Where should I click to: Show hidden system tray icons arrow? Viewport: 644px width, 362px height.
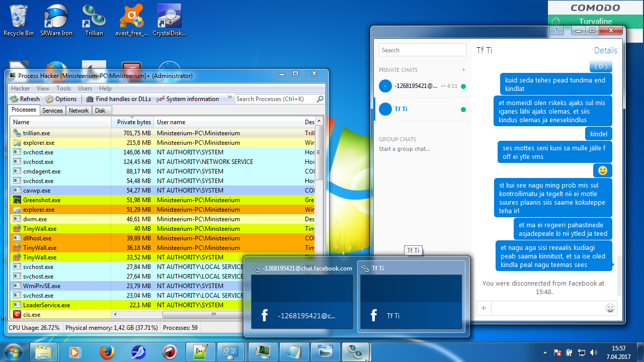546,352
